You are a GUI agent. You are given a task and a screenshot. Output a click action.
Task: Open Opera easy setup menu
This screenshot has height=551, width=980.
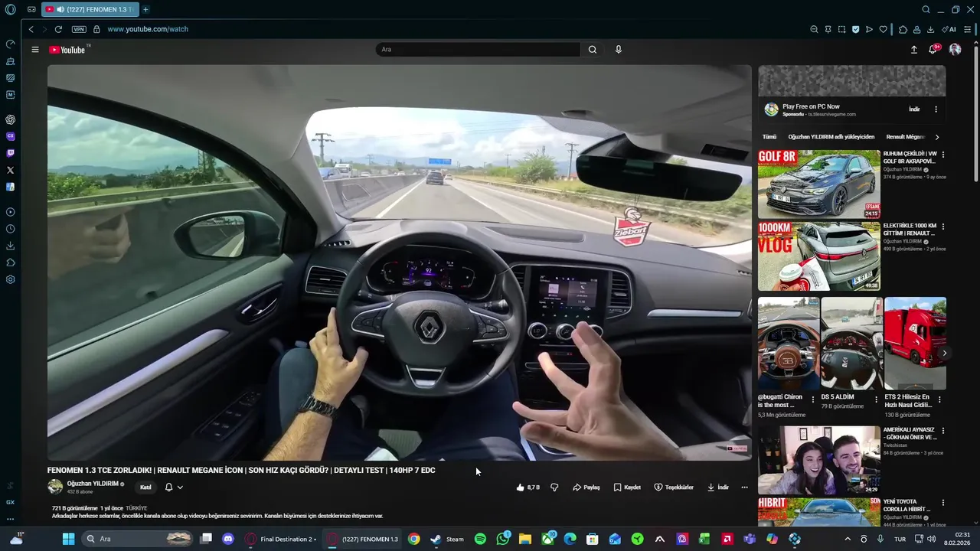point(968,29)
